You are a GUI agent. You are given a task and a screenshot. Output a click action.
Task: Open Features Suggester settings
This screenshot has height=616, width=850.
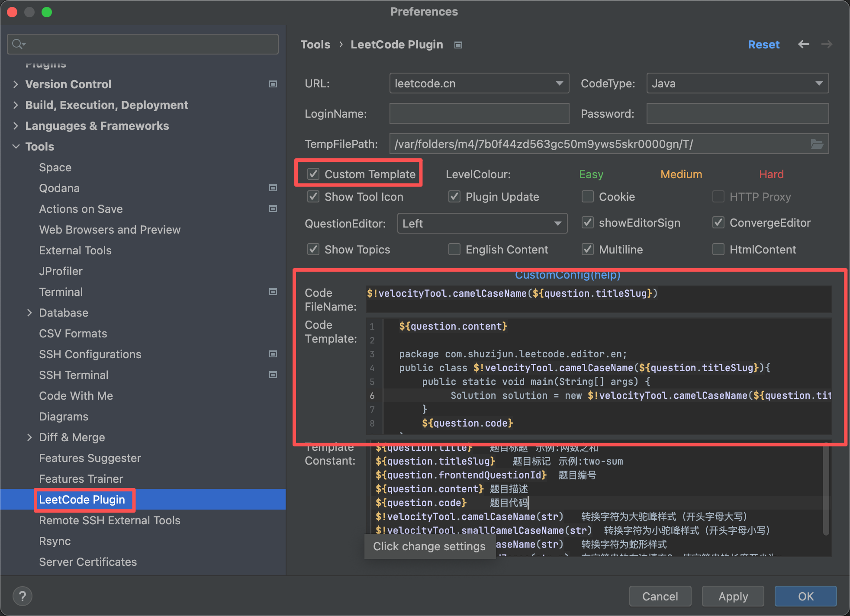[90, 458]
